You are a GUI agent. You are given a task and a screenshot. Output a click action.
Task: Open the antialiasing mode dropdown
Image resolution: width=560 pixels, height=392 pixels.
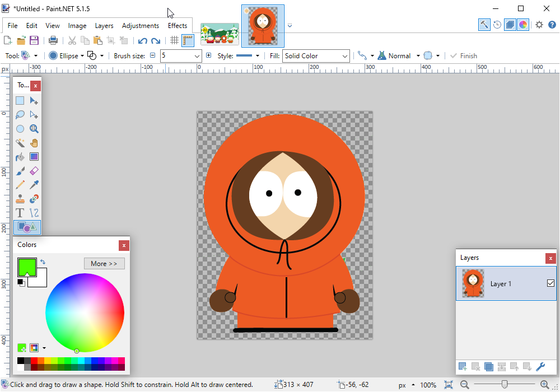pos(431,55)
